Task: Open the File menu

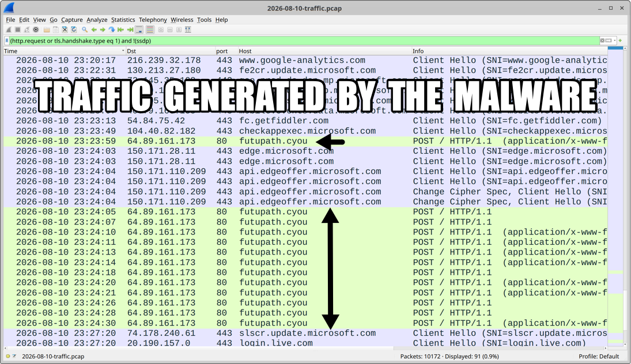Action: [10, 20]
